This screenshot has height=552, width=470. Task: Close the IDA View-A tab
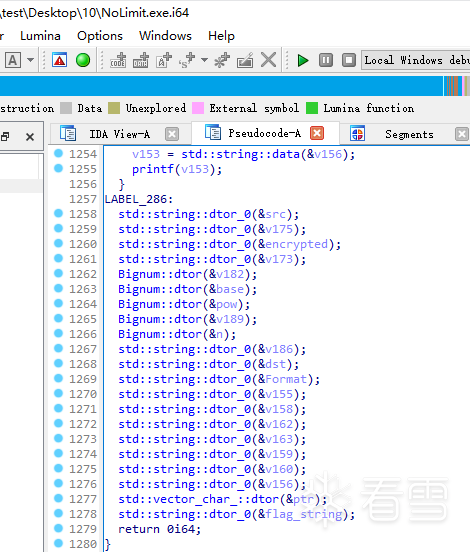pyautogui.click(x=172, y=134)
